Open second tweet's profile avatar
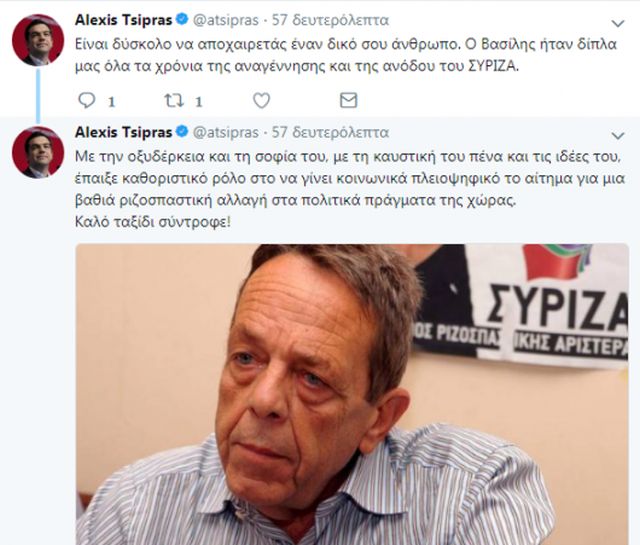640x545 pixels. point(38,152)
